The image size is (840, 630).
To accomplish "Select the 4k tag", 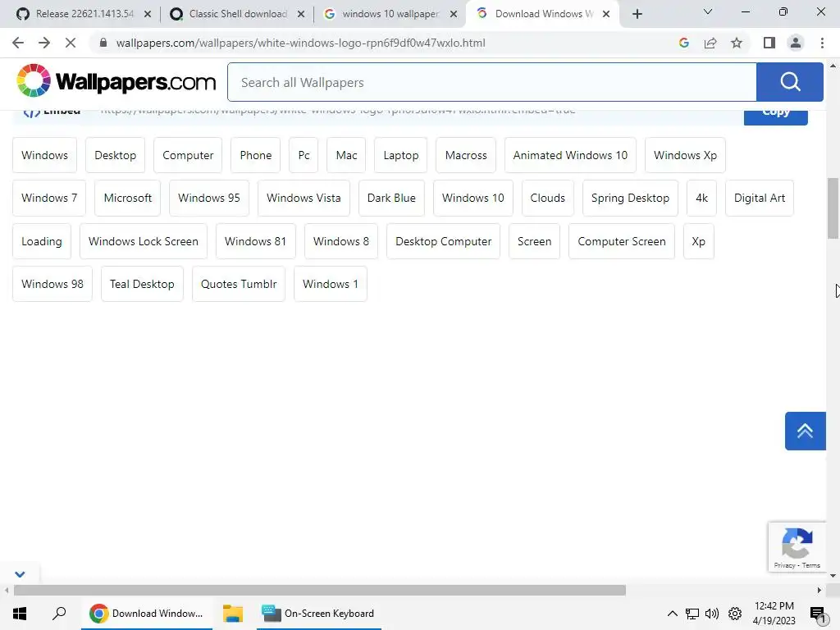I will (x=701, y=198).
